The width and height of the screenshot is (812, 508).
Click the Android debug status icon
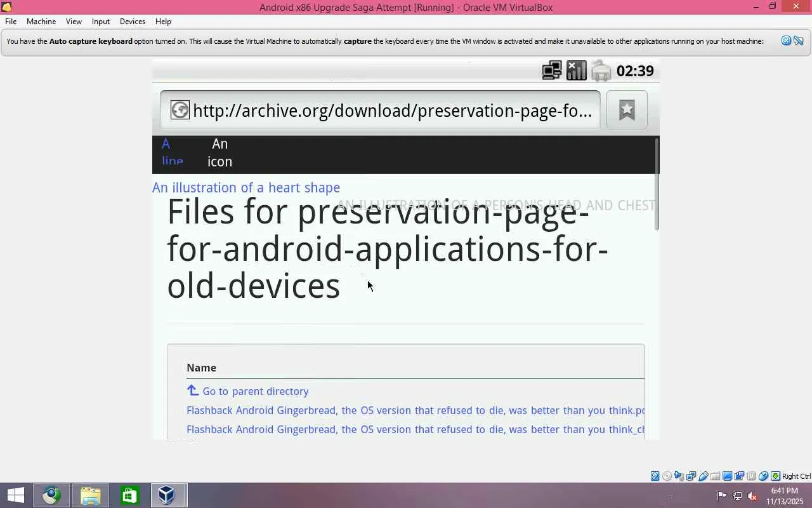pos(601,70)
